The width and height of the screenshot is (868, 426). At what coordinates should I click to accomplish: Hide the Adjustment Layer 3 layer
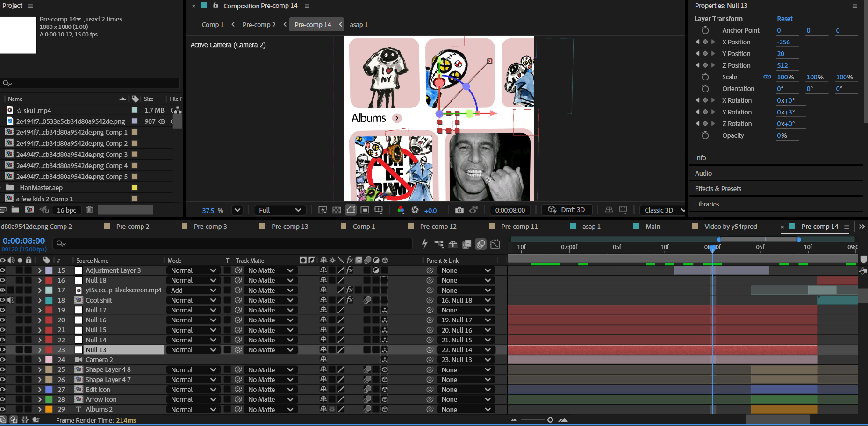point(3,270)
